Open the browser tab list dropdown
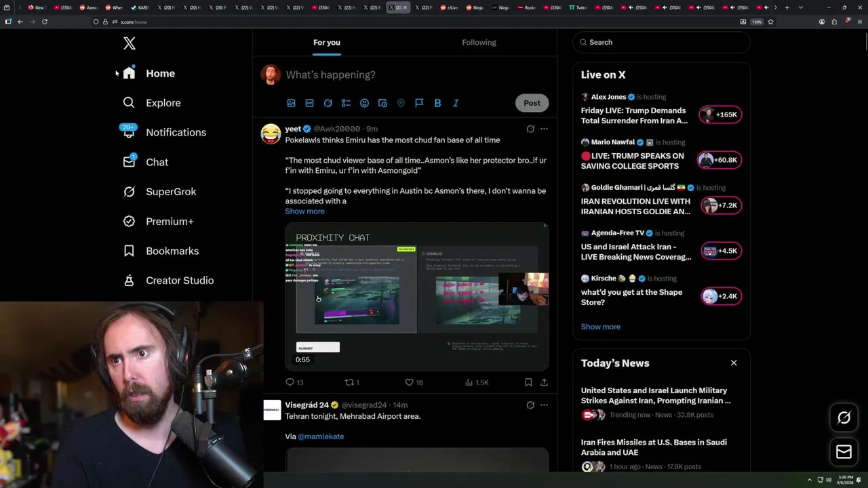 click(x=801, y=7)
